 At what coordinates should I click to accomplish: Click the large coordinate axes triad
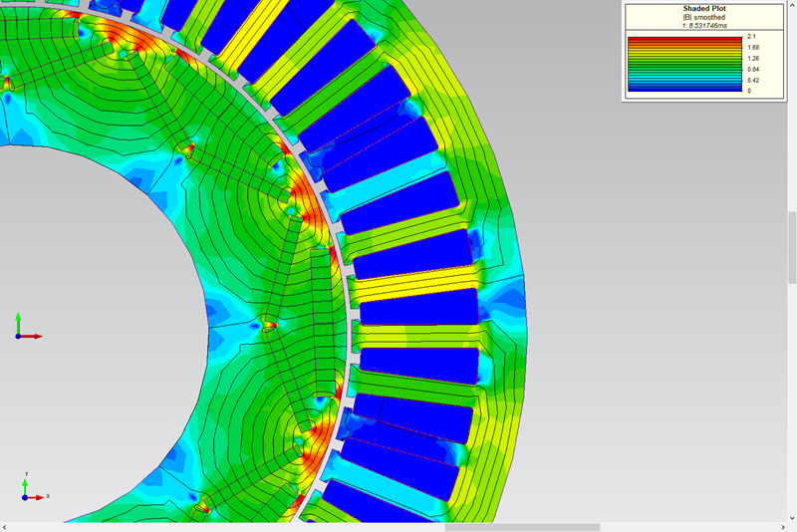tap(28, 327)
